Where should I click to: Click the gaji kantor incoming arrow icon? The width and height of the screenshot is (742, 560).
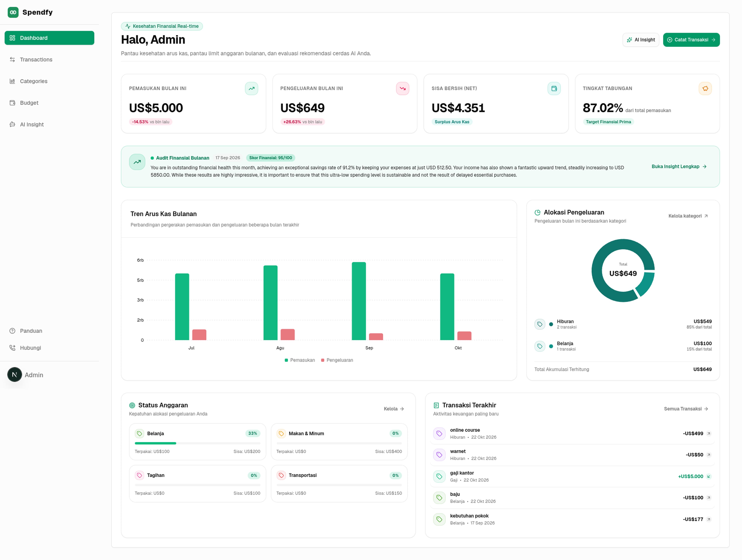[708, 477]
